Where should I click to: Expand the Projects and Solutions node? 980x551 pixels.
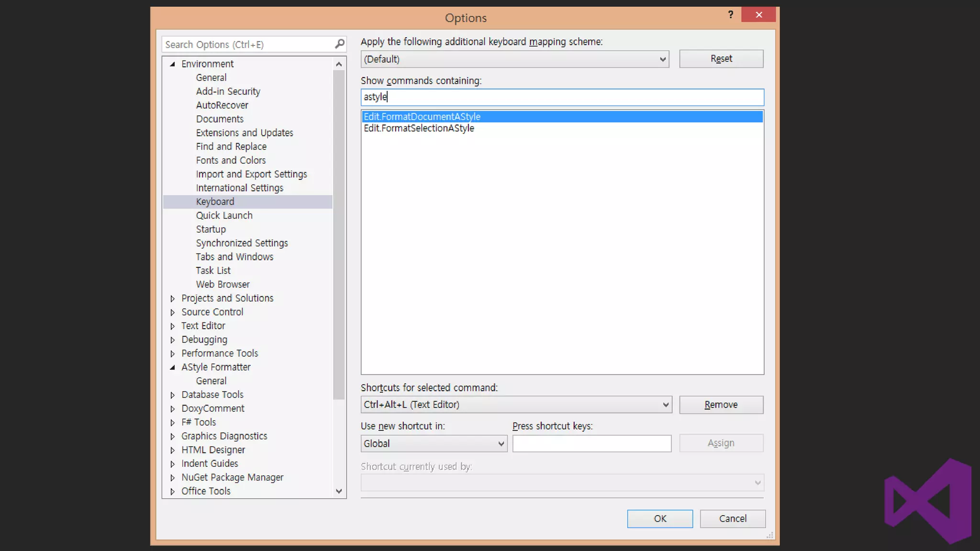(x=172, y=298)
